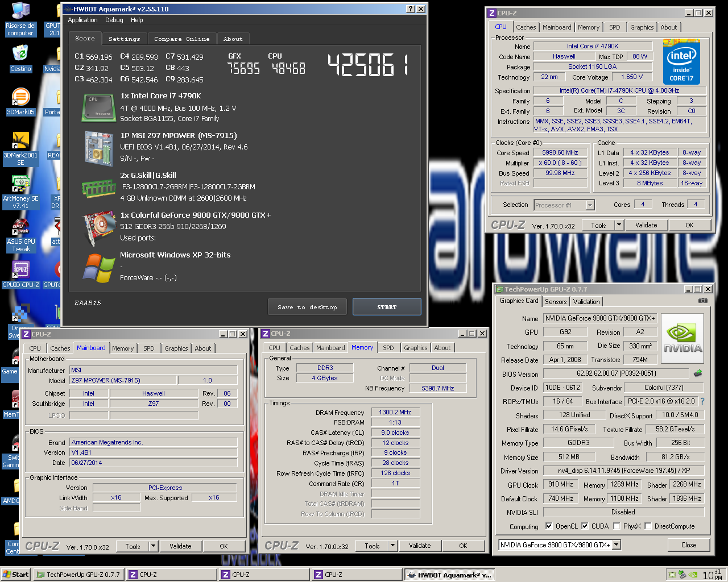
Task: Click the GPU Clock 910 MHz field
Action: (561, 484)
